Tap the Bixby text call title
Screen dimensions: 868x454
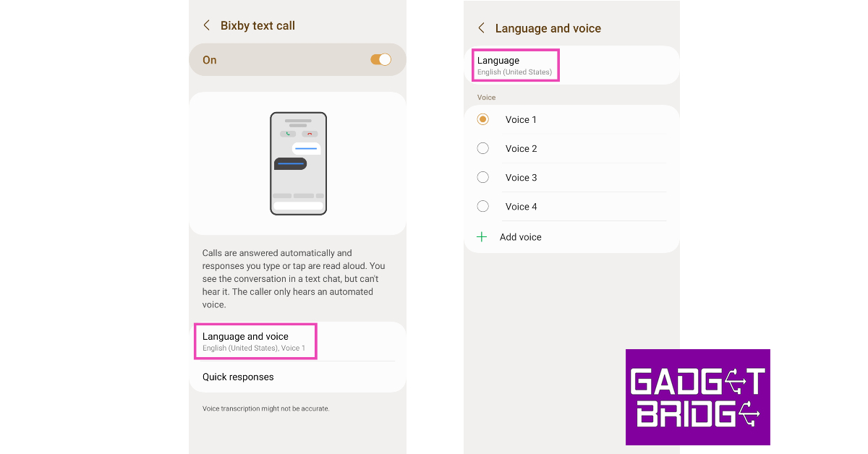[258, 25]
